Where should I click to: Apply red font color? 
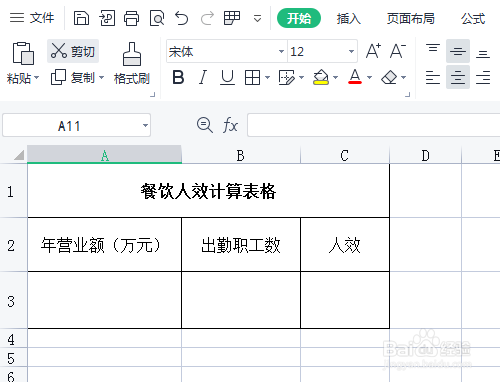pos(355,77)
